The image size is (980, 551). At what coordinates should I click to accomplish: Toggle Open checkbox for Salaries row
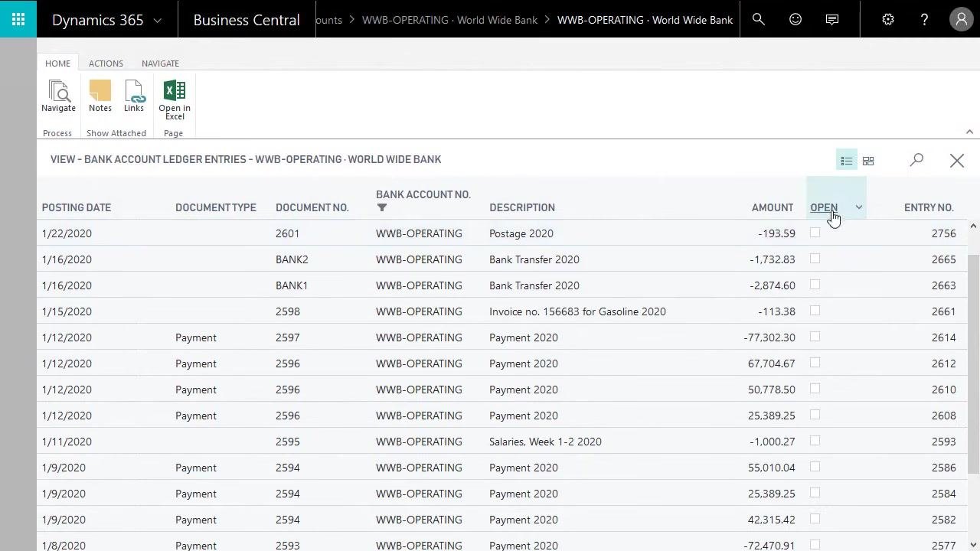(x=815, y=441)
